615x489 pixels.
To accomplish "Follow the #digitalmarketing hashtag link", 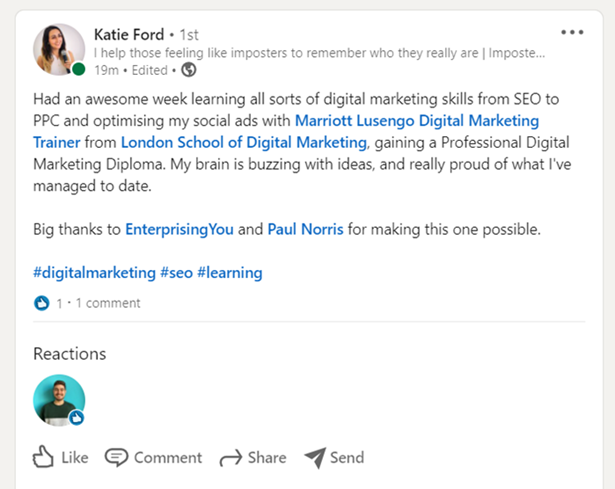I will tap(95, 273).
